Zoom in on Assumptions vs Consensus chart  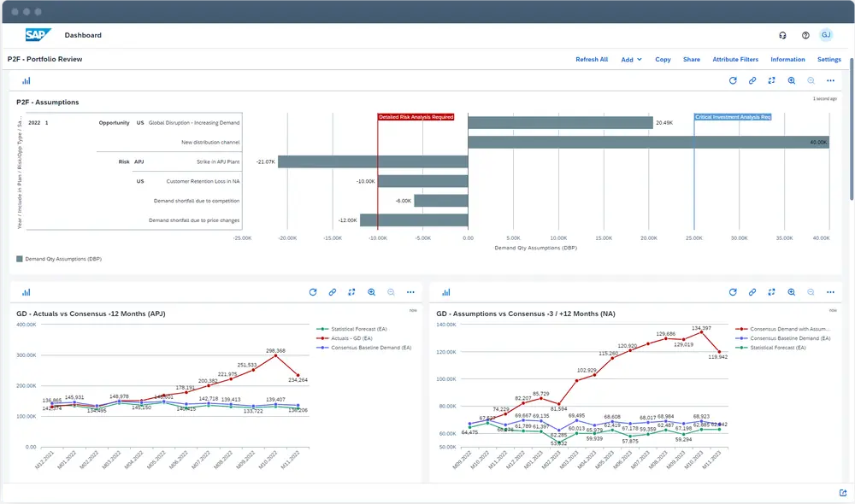click(x=791, y=292)
